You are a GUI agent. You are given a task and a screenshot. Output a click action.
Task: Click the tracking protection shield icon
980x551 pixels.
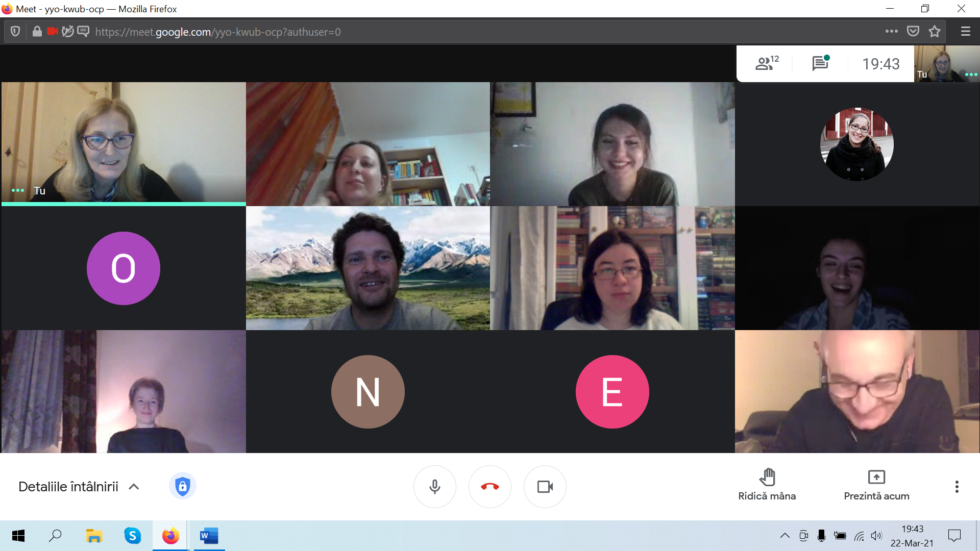[15, 32]
